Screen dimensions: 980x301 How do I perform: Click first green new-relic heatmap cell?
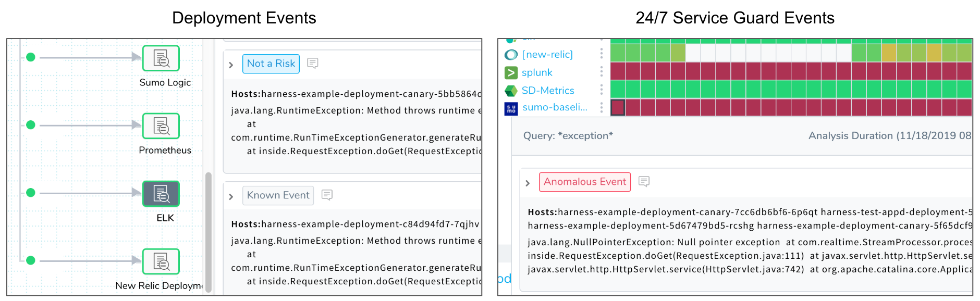point(618,53)
